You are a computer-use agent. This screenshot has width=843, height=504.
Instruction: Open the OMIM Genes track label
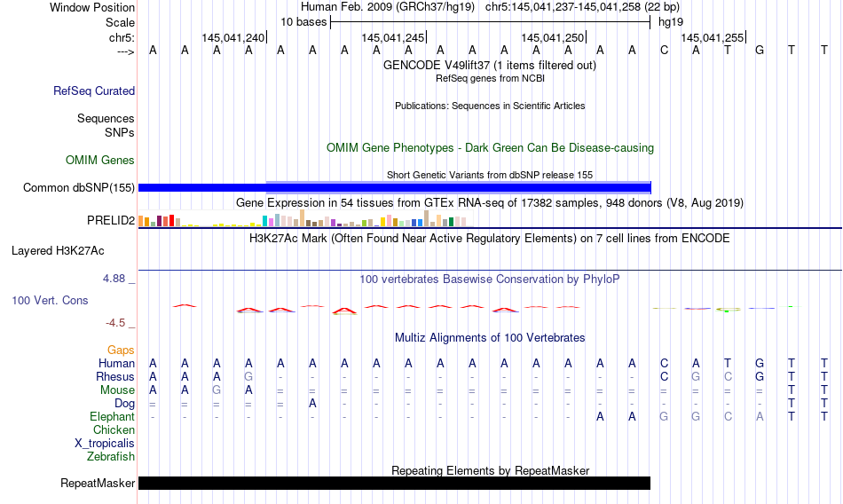tap(100, 161)
